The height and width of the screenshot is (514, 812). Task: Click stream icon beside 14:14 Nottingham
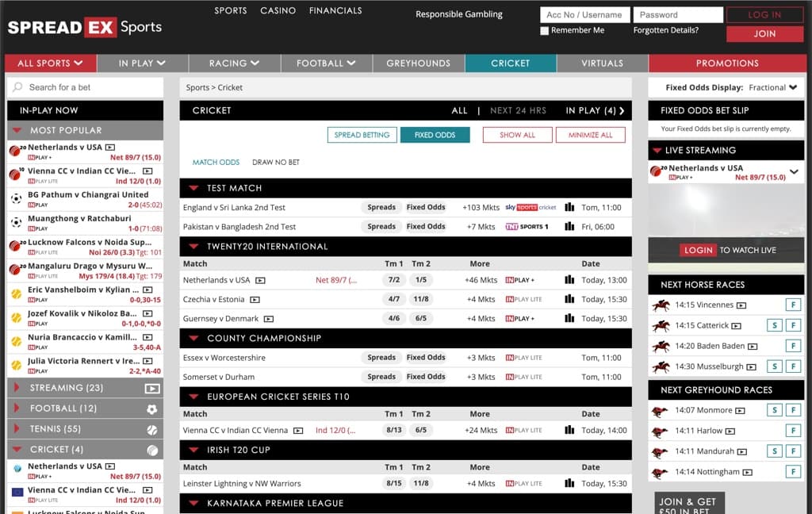pos(747,472)
